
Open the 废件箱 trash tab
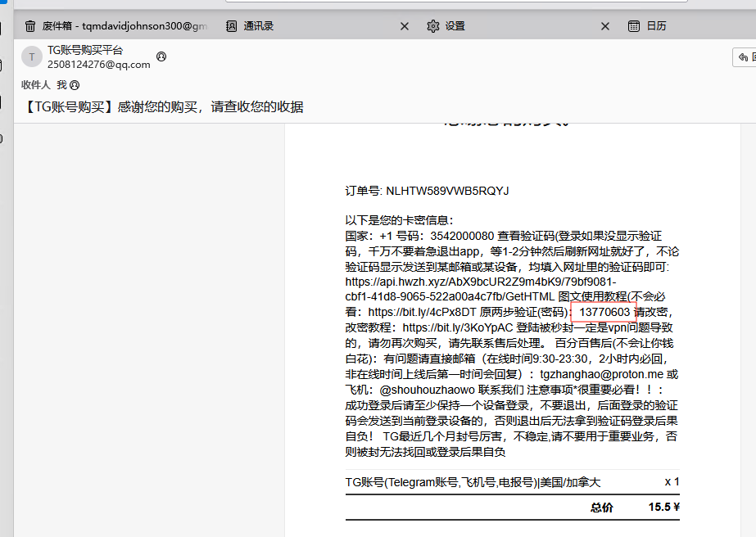coord(115,26)
